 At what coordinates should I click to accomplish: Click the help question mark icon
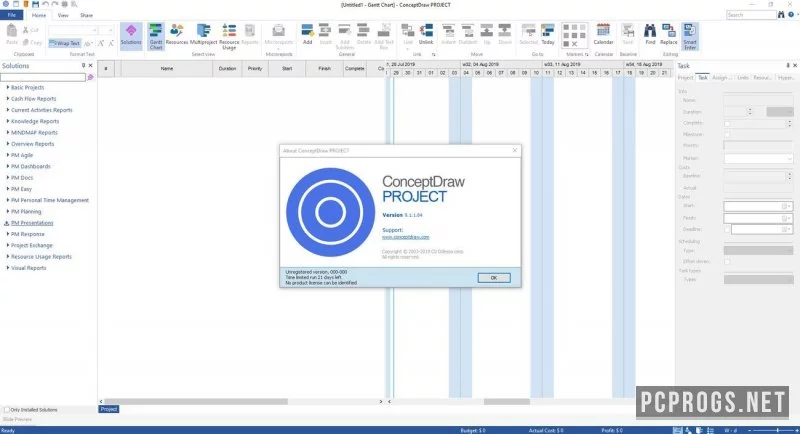(791, 15)
